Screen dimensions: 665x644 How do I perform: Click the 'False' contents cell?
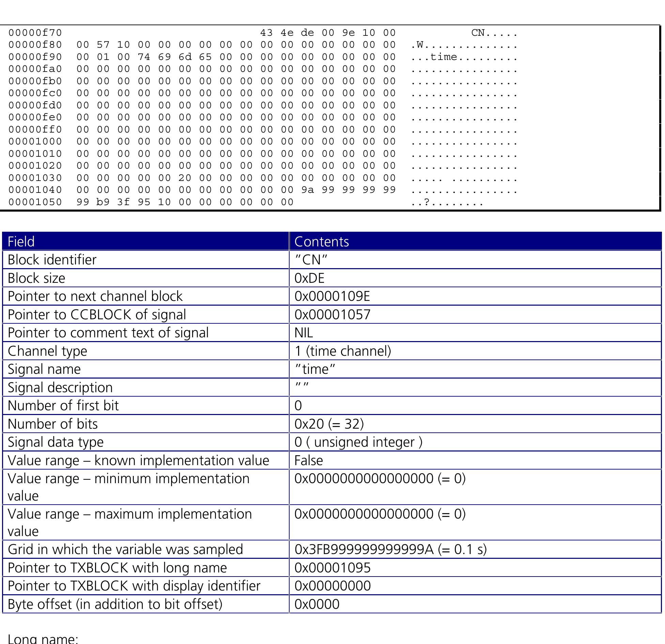475,460
